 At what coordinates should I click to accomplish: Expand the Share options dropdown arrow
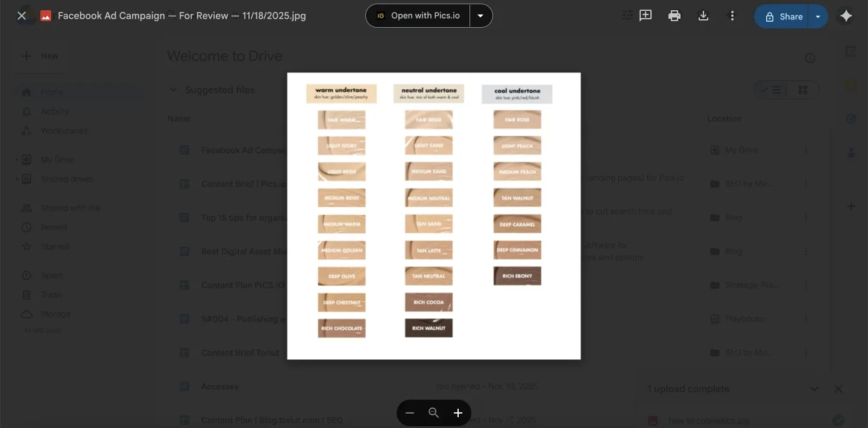pos(818,16)
